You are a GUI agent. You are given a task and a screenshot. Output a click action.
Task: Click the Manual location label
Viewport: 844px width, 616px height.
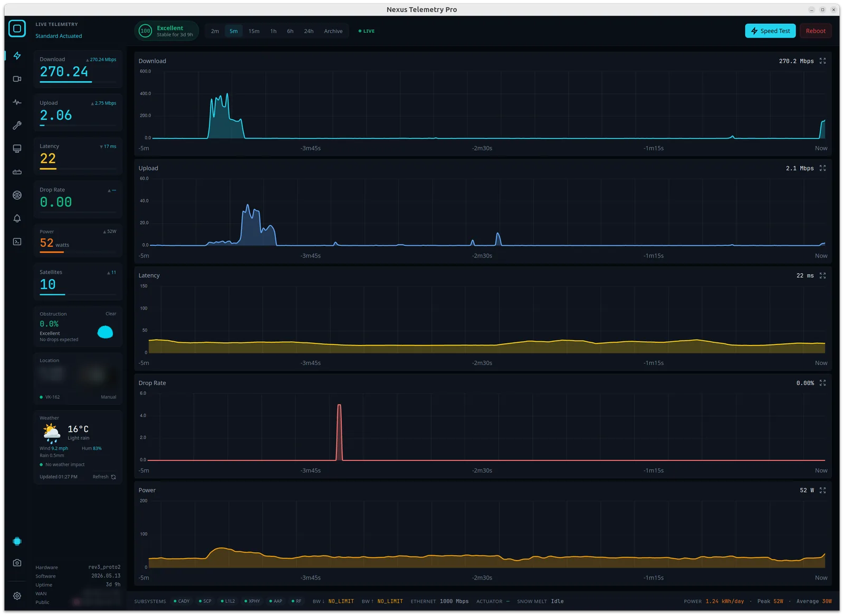click(x=108, y=397)
